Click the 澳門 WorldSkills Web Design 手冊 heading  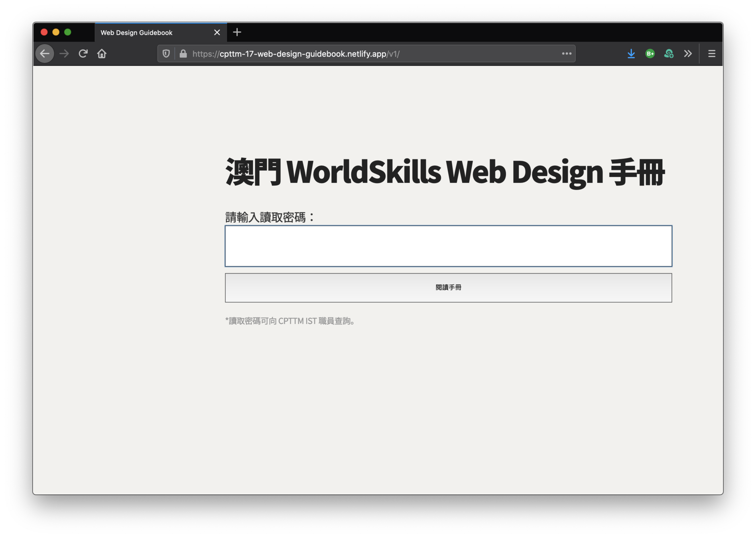[445, 172]
